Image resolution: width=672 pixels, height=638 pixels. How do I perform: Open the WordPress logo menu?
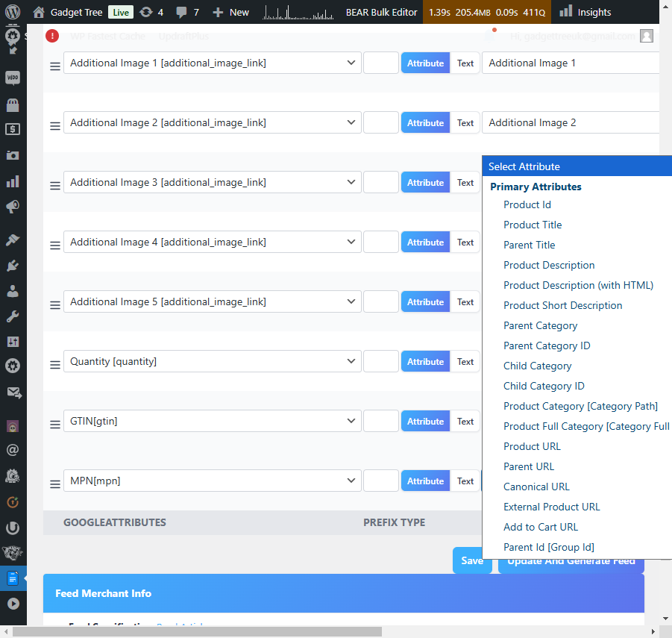(13, 12)
